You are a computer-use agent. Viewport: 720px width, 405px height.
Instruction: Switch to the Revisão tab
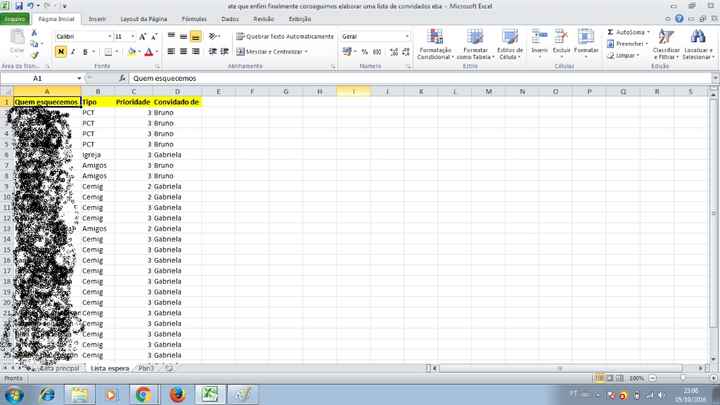(x=264, y=19)
